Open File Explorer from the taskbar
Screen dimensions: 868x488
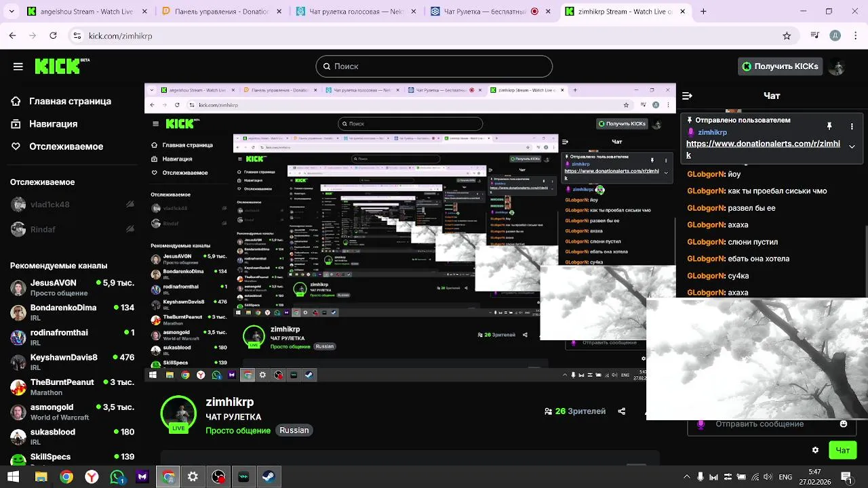(41, 477)
